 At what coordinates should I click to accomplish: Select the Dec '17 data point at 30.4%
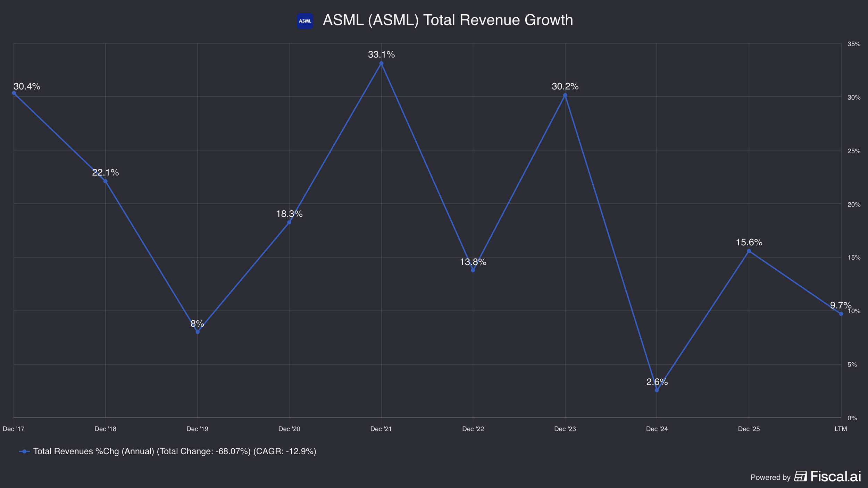14,93
